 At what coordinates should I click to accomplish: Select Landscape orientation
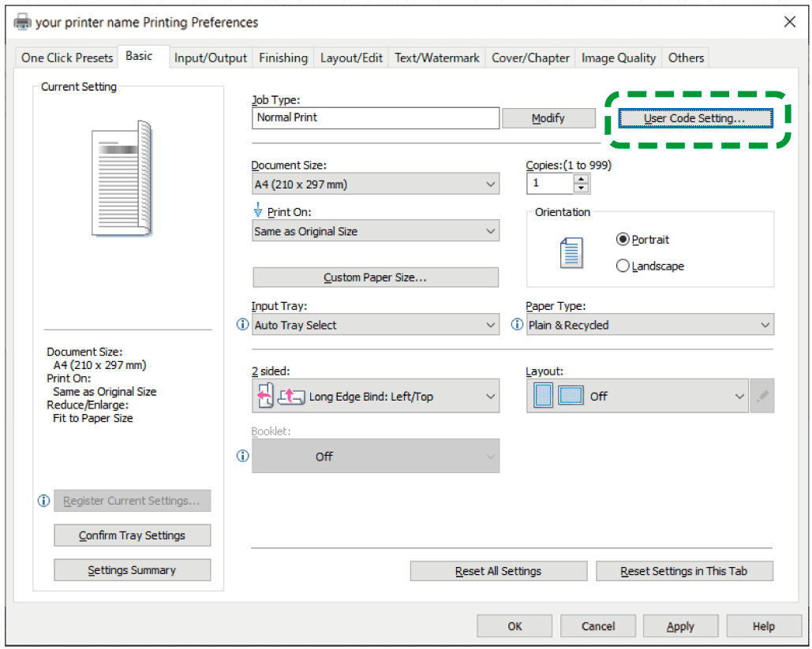tap(623, 267)
